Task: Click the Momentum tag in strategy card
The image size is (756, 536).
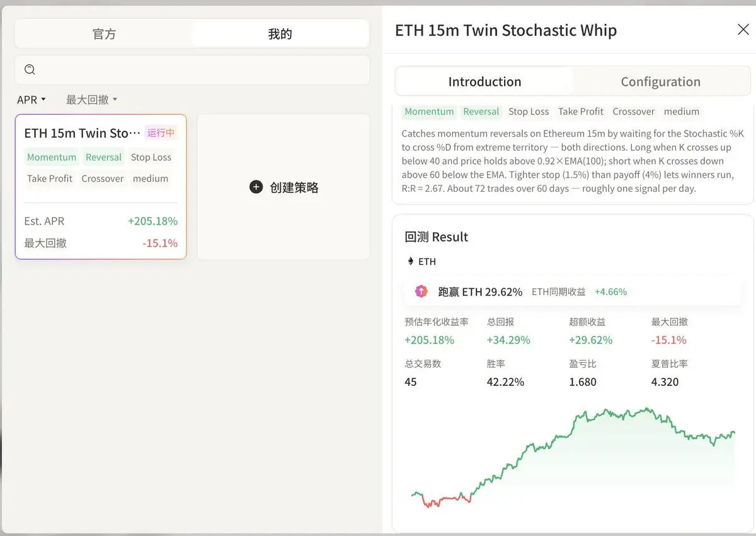Action: (x=52, y=158)
